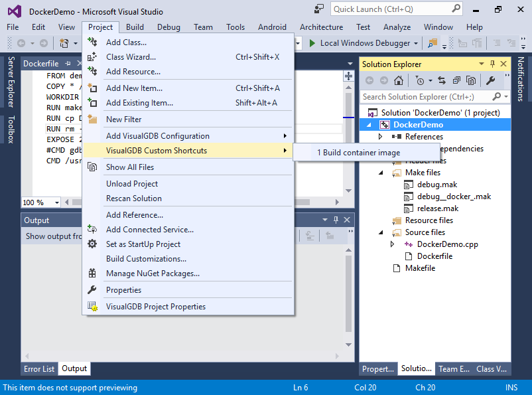Close the Solution Explorer panel
The image size is (532, 395).
pos(504,64)
